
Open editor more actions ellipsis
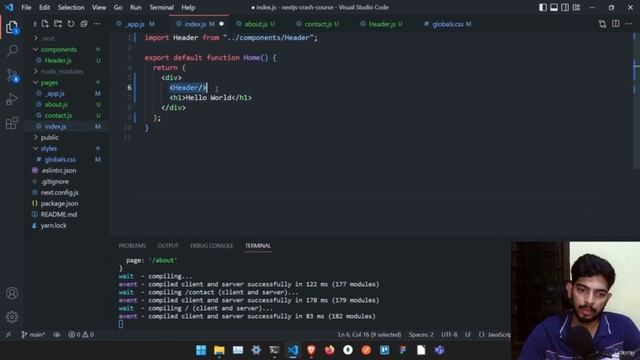pyautogui.click(x=629, y=24)
